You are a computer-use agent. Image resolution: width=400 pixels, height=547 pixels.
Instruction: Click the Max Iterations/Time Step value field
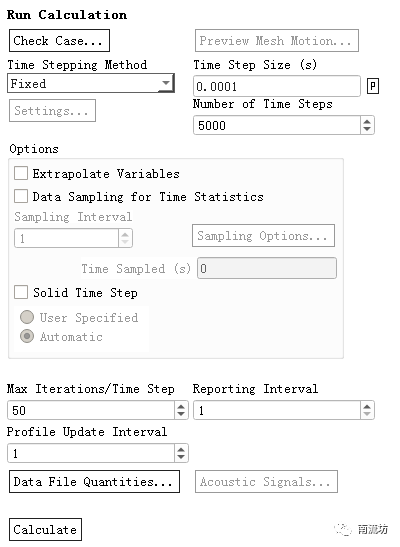(x=91, y=410)
